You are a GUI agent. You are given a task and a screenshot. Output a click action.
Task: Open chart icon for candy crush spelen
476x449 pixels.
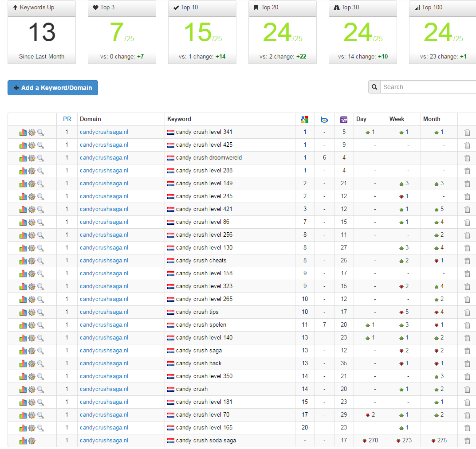tap(23, 325)
